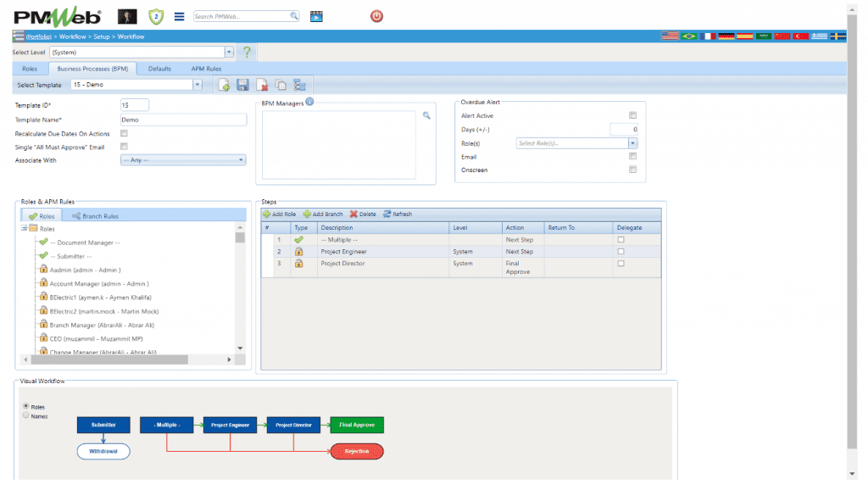Click the BPM Managers search magnifier
868x490 pixels.
pos(426,115)
